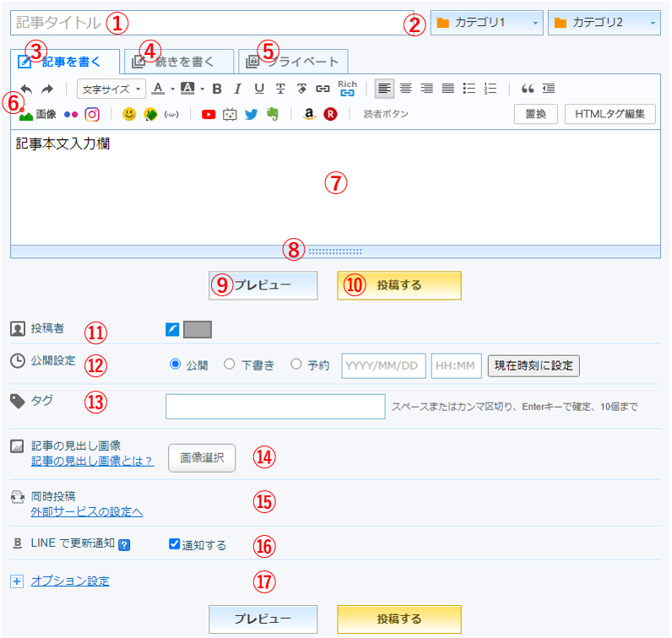Uncheck the 通知する checkbox

[174, 543]
